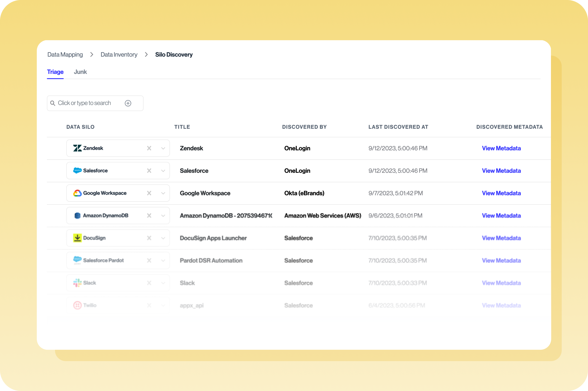Click the Salesforce Pardot logo icon
Viewport: 588px width, 391px height.
tap(77, 260)
